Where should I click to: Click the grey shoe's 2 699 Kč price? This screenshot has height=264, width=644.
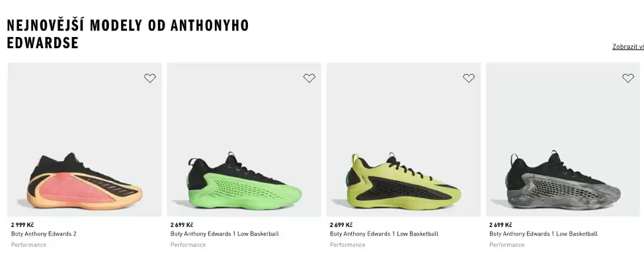click(x=501, y=224)
